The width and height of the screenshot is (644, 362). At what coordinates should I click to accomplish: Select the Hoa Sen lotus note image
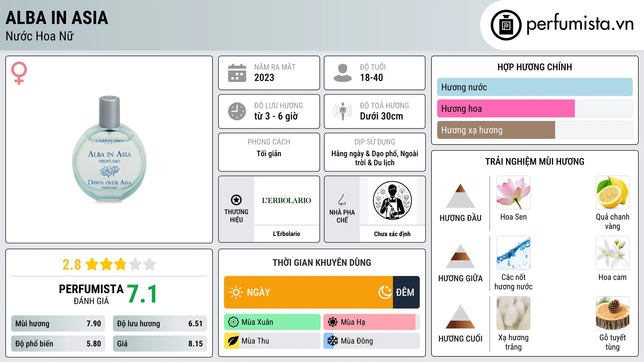(x=514, y=193)
